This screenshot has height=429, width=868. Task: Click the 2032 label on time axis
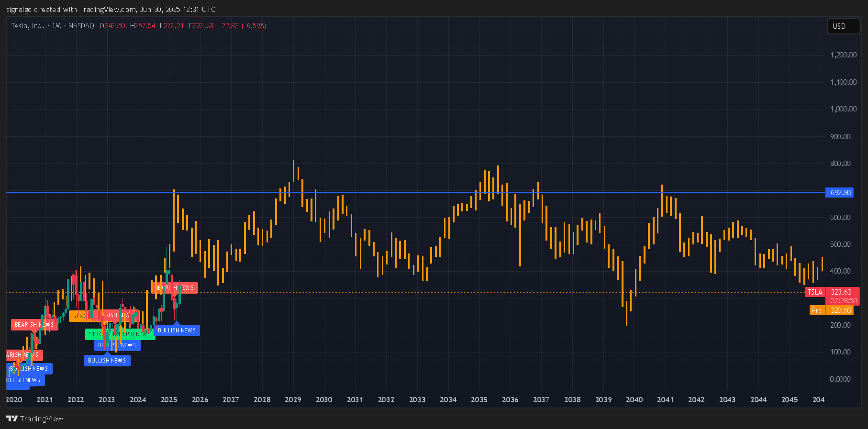386,400
